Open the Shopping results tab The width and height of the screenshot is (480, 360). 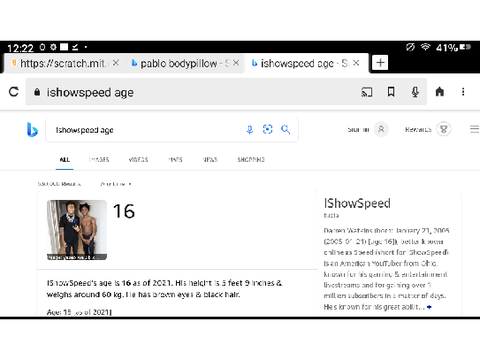251,160
